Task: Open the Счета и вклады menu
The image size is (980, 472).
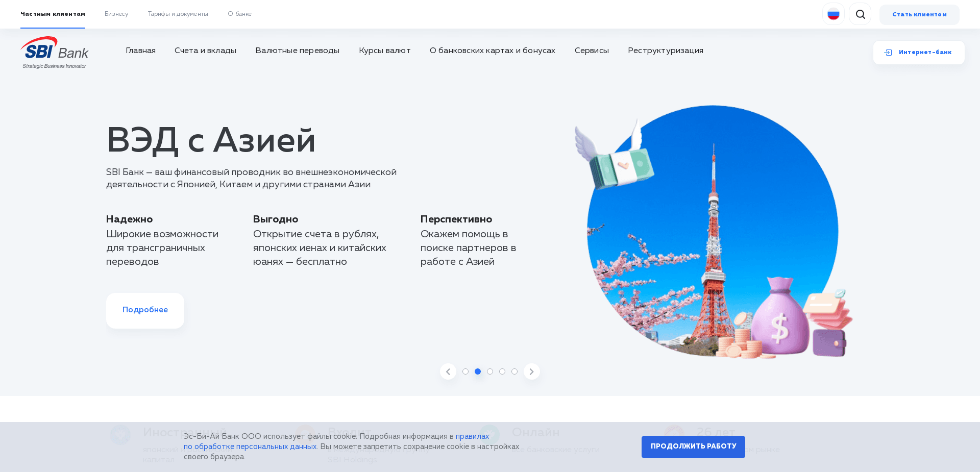Action: click(206, 51)
